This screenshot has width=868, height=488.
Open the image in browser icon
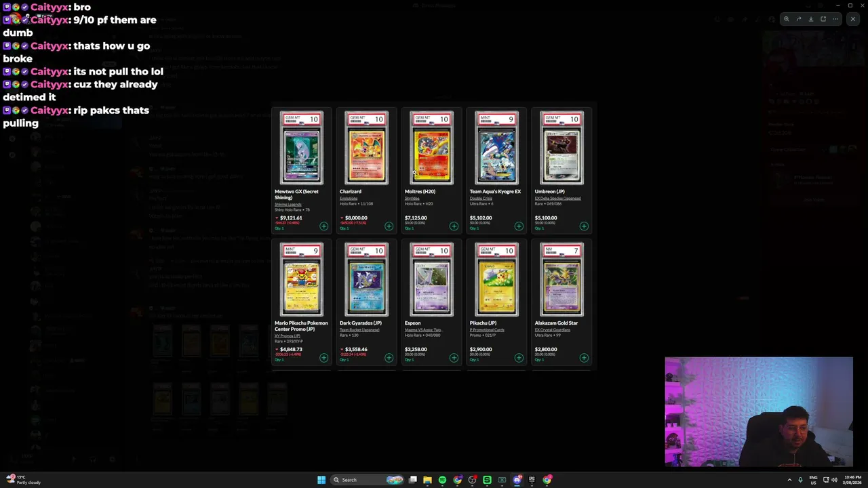point(823,19)
